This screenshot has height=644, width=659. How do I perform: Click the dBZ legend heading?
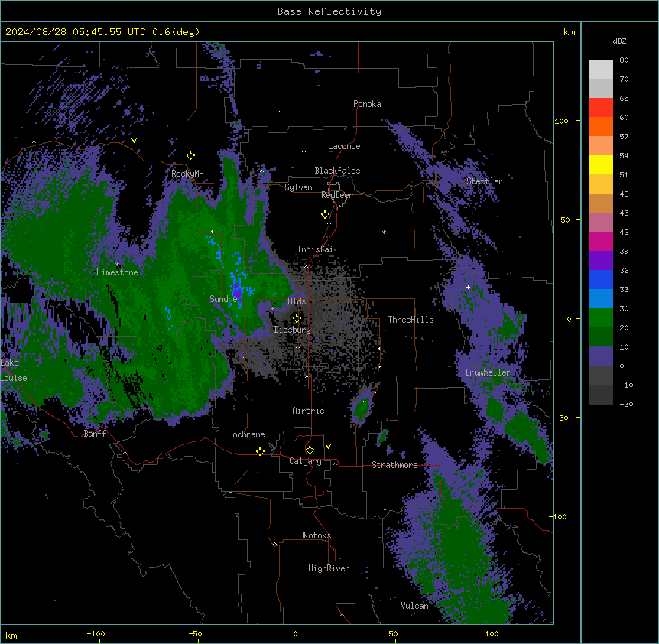pyautogui.click(x=619, y=41)
